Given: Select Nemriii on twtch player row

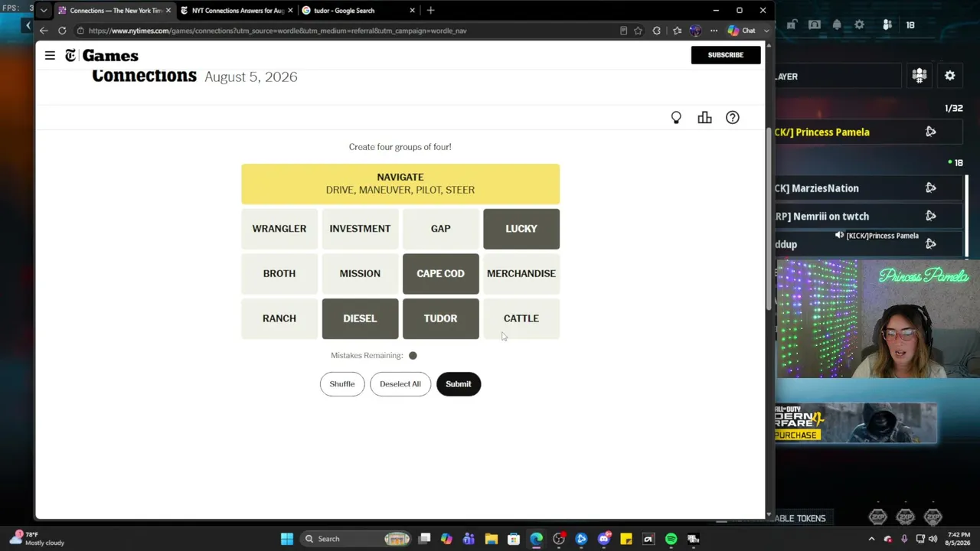Looking at the screenshot, I should click(x=870, y=217).
